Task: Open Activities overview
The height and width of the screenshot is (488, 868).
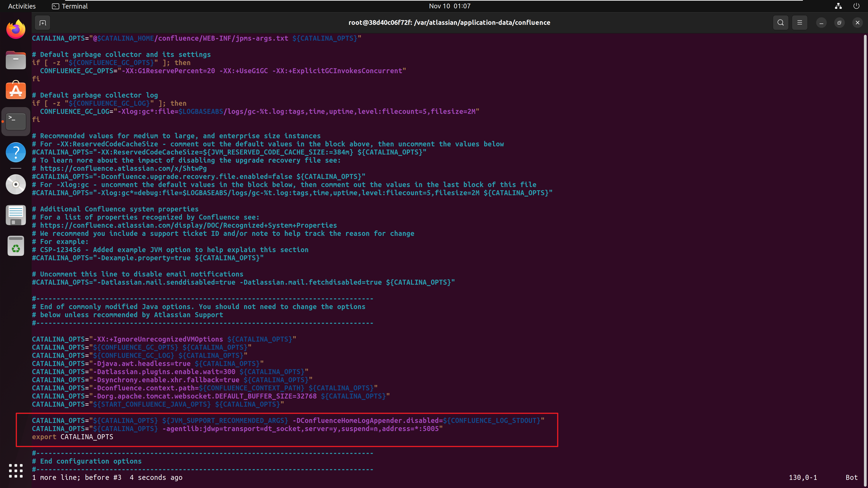Action: [21, 6]
